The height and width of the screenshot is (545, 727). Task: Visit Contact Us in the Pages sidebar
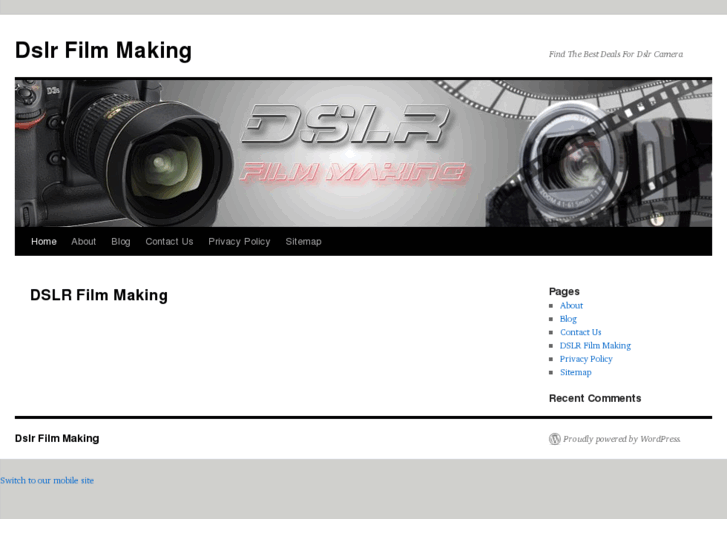coord(580,332)
